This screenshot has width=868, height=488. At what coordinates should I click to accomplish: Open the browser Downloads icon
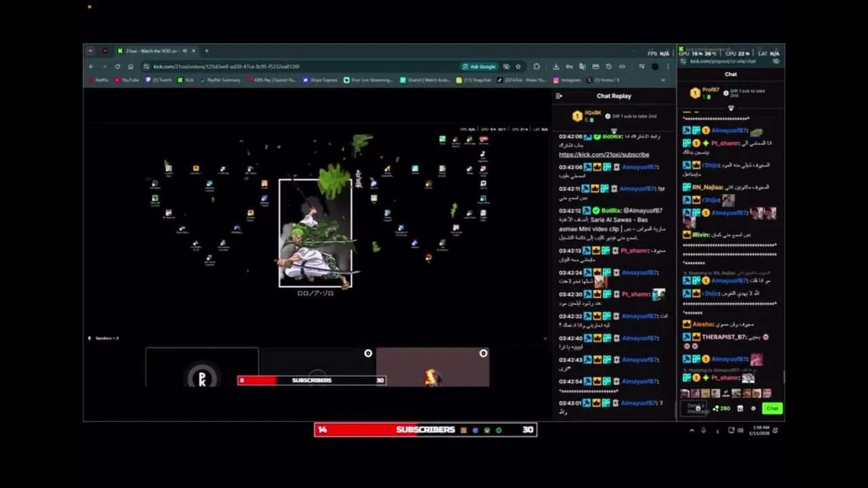click(556, 66)
